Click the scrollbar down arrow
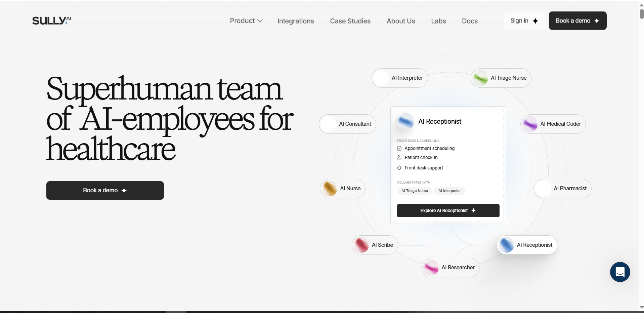The image size is (644, 313). 641,307
